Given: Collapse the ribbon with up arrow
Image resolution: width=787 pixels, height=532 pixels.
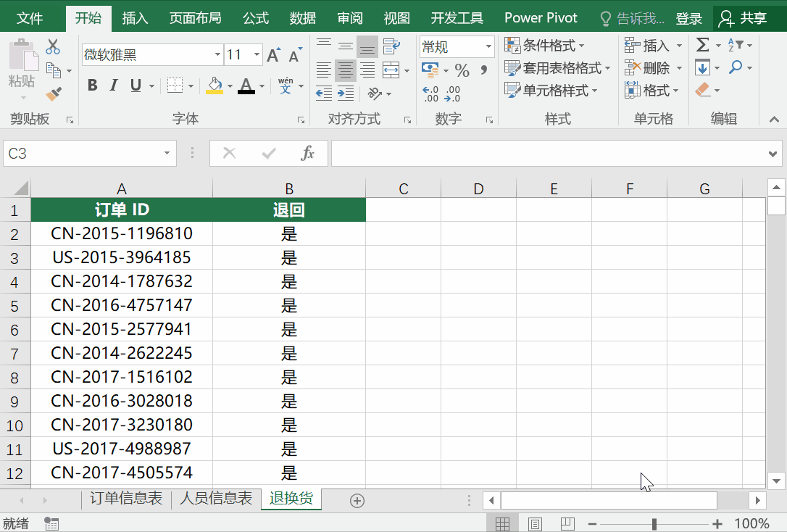Looking at the screenshot, I should [774, 120].
